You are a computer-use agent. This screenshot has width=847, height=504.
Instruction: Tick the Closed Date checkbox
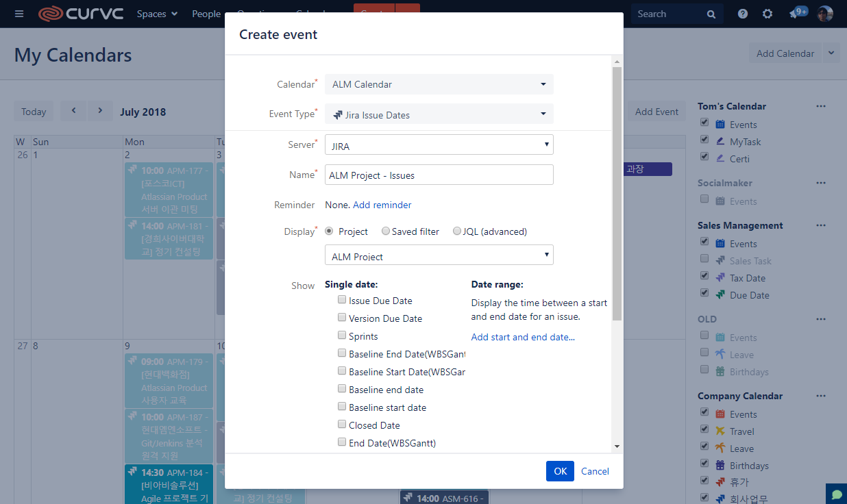(x=342, y=425)
